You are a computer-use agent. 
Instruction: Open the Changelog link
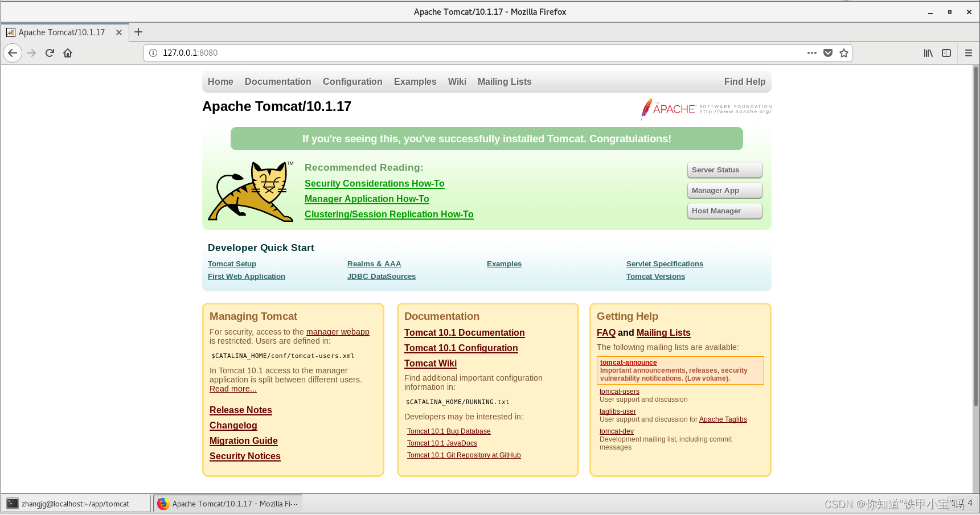pyautogui.click(x=233, y=425)
